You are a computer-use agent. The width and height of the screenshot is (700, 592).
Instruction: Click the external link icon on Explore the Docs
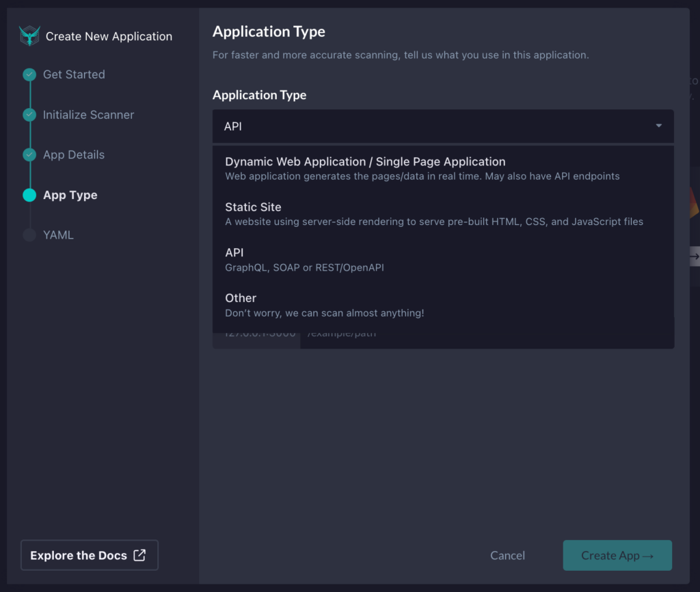[142, 555]
